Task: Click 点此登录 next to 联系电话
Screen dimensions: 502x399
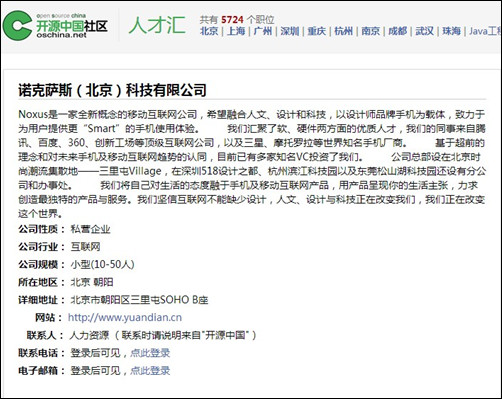Action: pos(150,353)
